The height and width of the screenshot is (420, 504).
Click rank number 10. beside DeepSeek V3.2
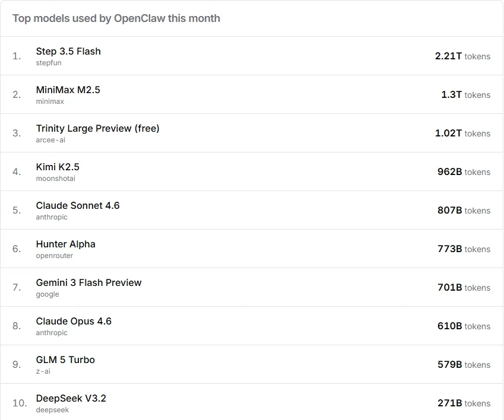(x=20, y=403)
